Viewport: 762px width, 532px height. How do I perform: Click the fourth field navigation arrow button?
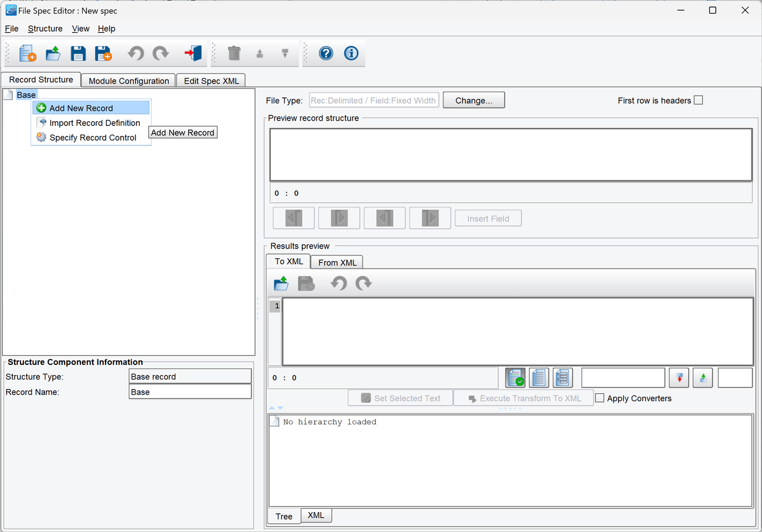[430, 218]
